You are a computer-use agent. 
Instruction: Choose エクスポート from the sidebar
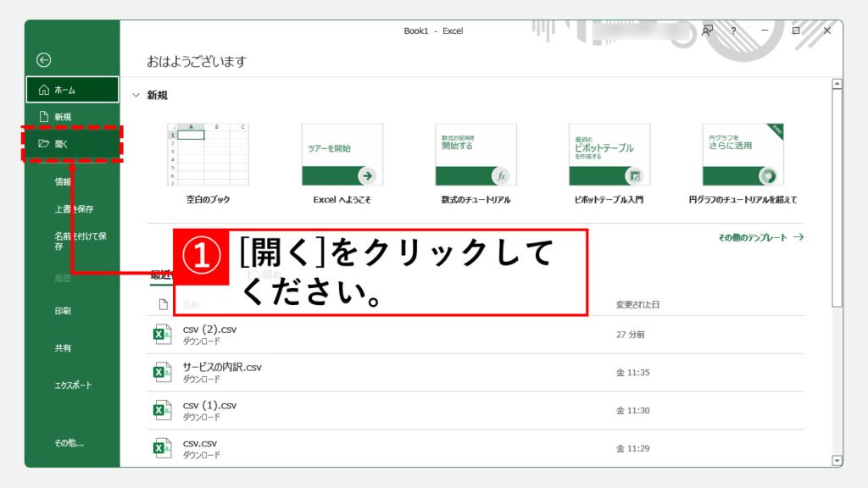pyautogui.click(x=74, y=385)
